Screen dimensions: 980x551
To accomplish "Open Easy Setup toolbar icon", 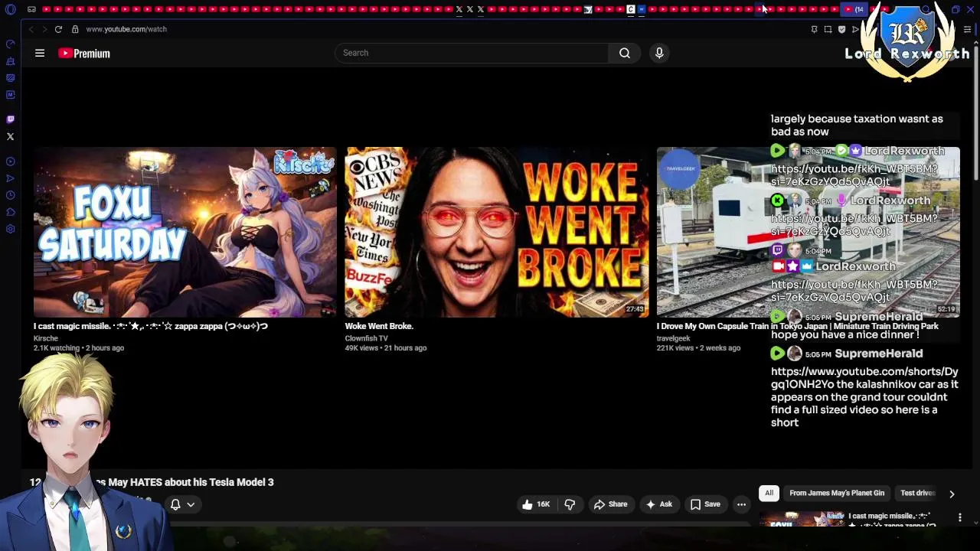I will [967, 29].
